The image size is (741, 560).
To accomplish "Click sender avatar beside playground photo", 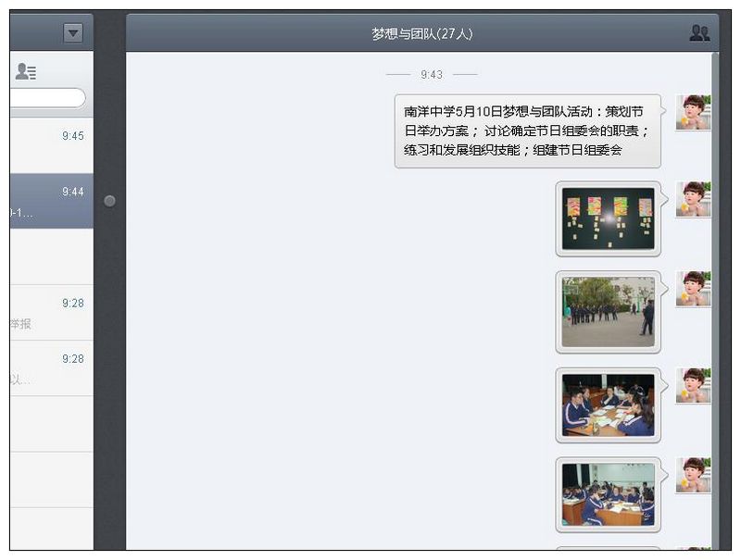I will [693, 289].
